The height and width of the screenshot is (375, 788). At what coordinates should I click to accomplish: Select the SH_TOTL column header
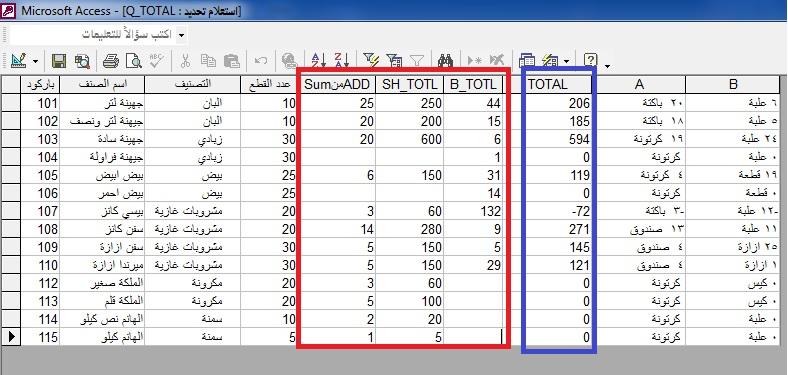410,84
